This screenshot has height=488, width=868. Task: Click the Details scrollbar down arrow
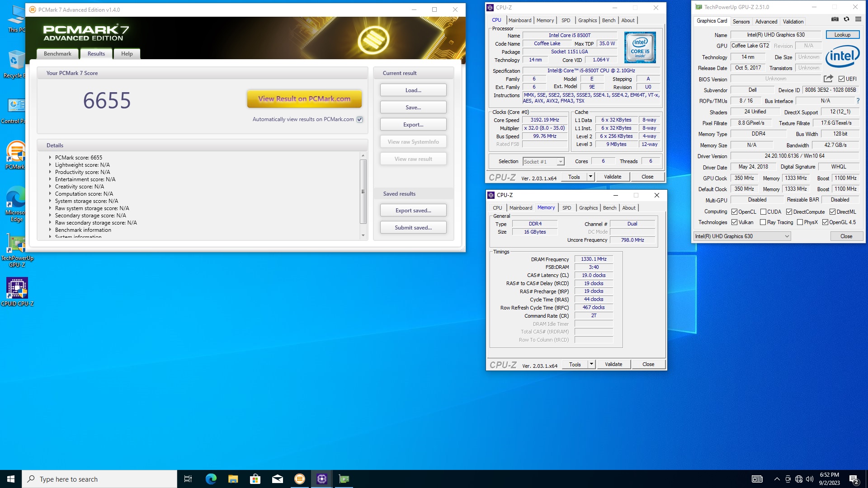pos(363,235)
